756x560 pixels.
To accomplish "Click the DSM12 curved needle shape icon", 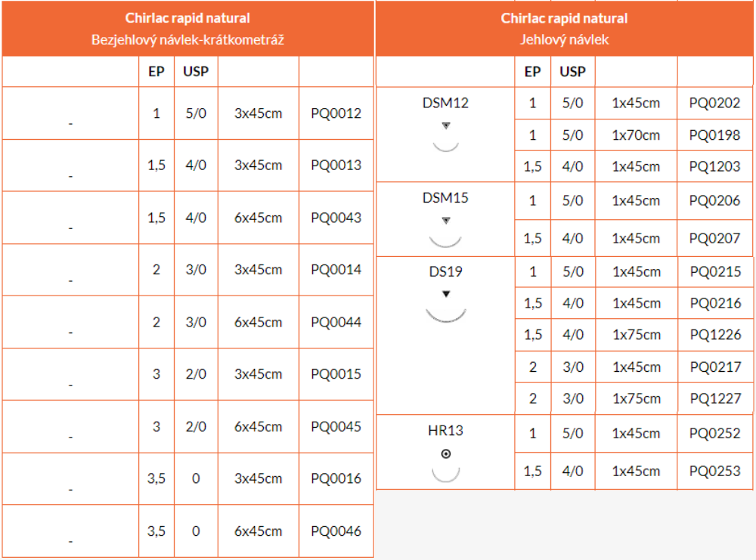I will click(445, 147).
